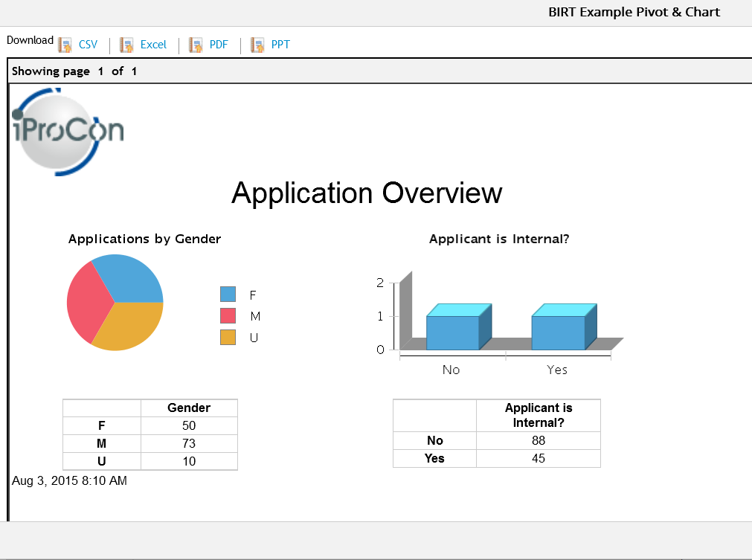Select the Gender table header cell
This screenshot has height=560, width=752.
(189, 408)
